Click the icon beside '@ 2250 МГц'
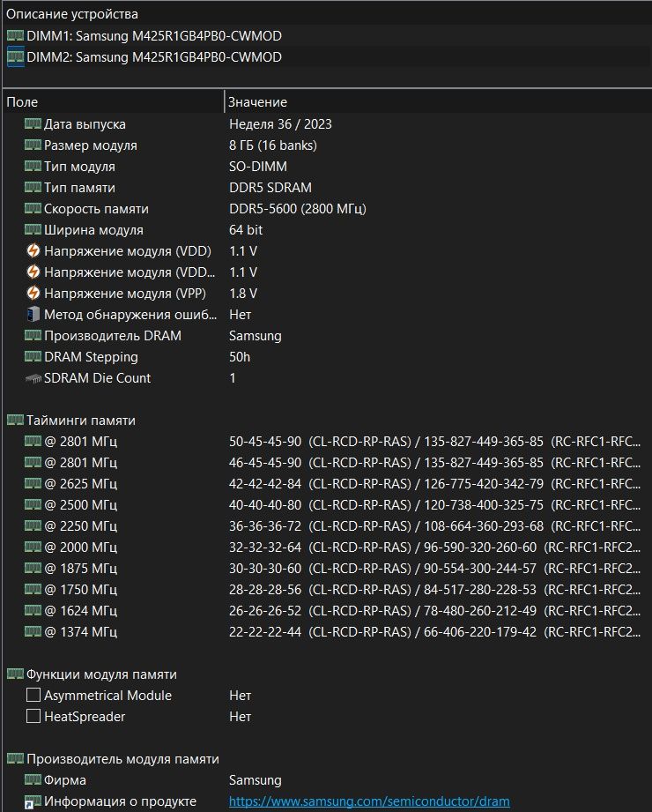Image resolution: width=652 pixels, height=812 pixels. point(33,526)
